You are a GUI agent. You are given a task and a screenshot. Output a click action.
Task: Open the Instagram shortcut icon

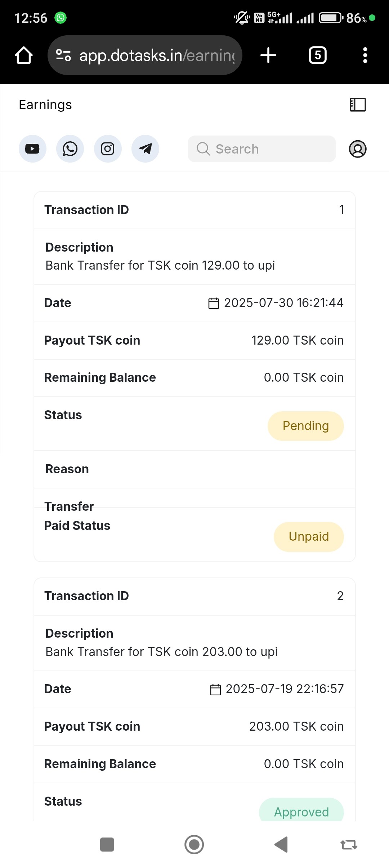pos(108,149)
